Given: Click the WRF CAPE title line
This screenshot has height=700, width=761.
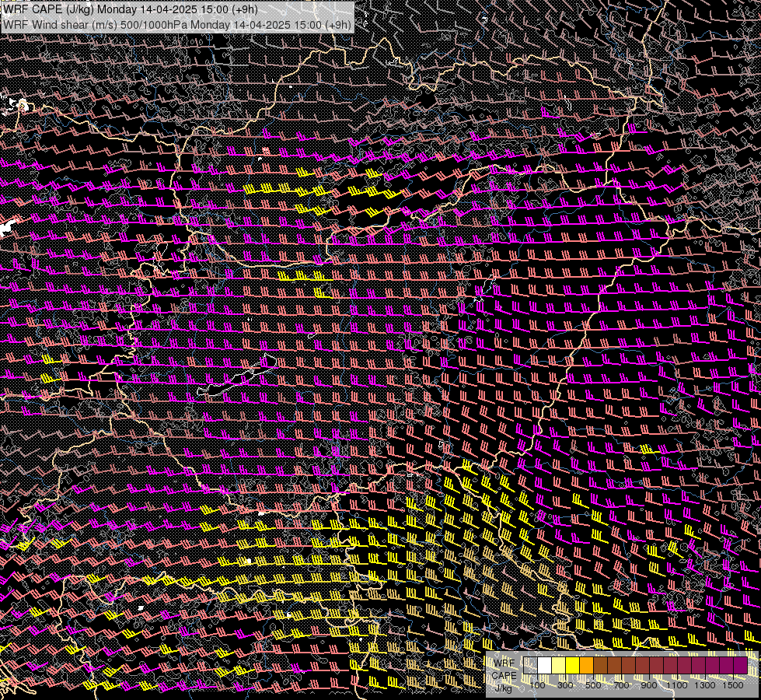Looking at the screenshot, I should coord(131,9).
